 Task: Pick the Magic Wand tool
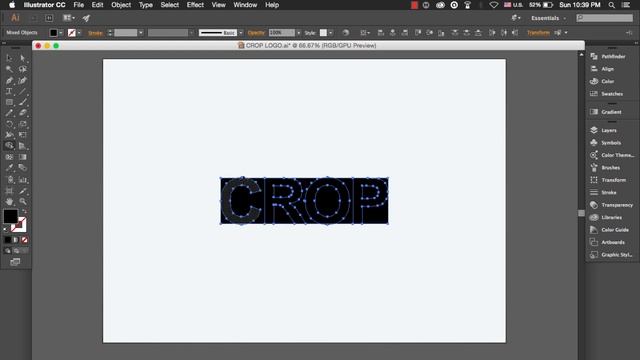[9, 69]
